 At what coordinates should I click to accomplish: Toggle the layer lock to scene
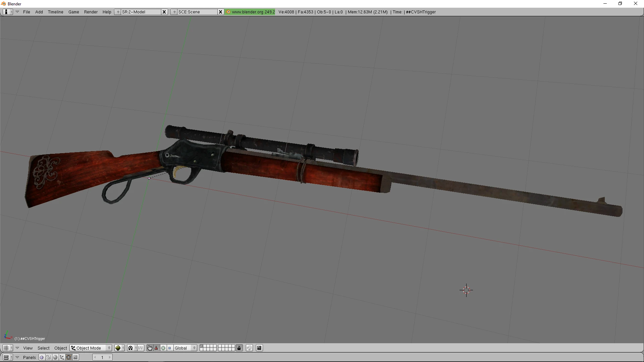239,348
